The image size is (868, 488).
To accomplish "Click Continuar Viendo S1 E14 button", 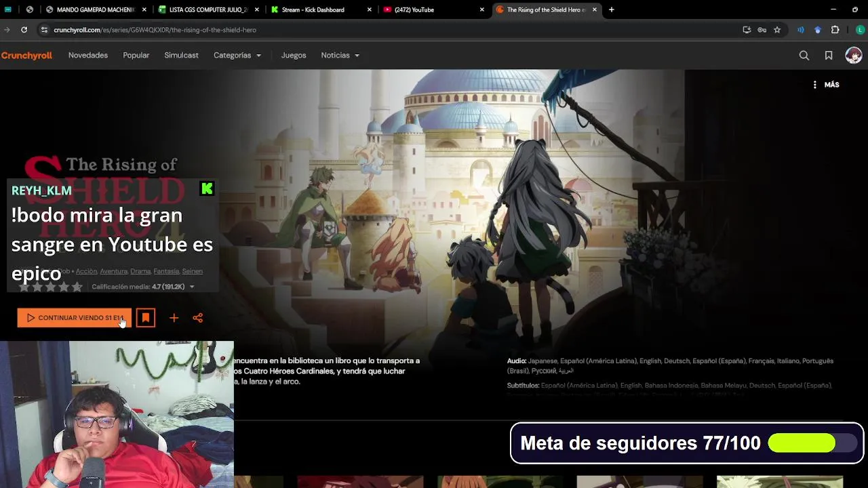I will (74, 318).
